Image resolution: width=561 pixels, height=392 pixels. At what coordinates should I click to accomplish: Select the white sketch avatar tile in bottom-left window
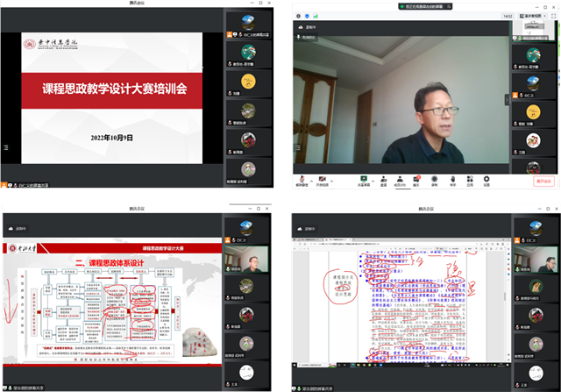tap(246, 374)
